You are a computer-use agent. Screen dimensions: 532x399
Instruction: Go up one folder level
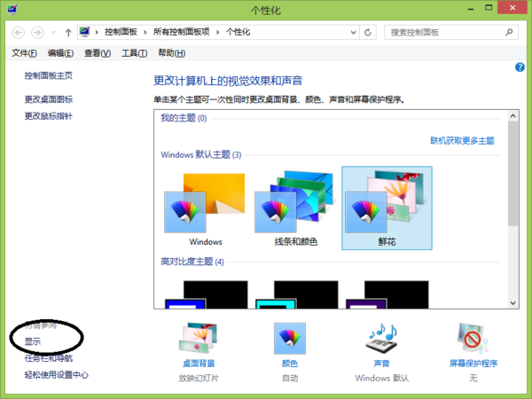(68, 33)
